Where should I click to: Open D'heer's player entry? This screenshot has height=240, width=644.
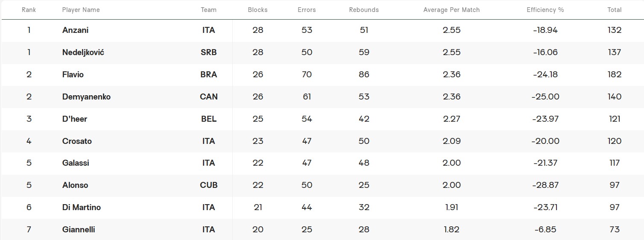coord(75,119)
